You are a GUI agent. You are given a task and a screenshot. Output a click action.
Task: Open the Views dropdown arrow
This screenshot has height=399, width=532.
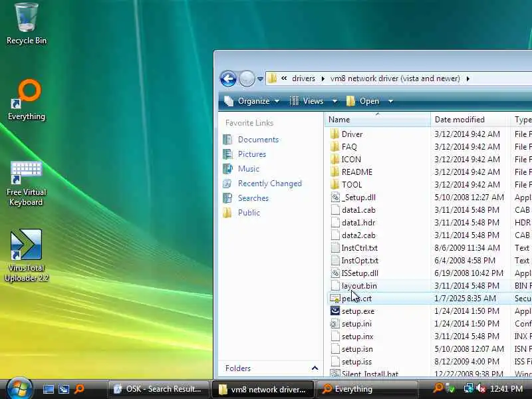334,101
